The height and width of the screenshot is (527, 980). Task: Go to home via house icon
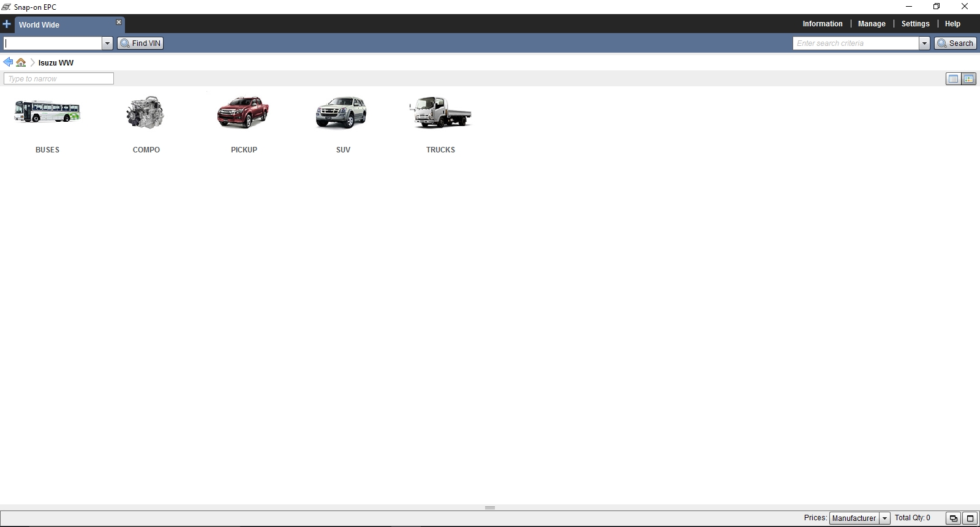pos(21,62)
